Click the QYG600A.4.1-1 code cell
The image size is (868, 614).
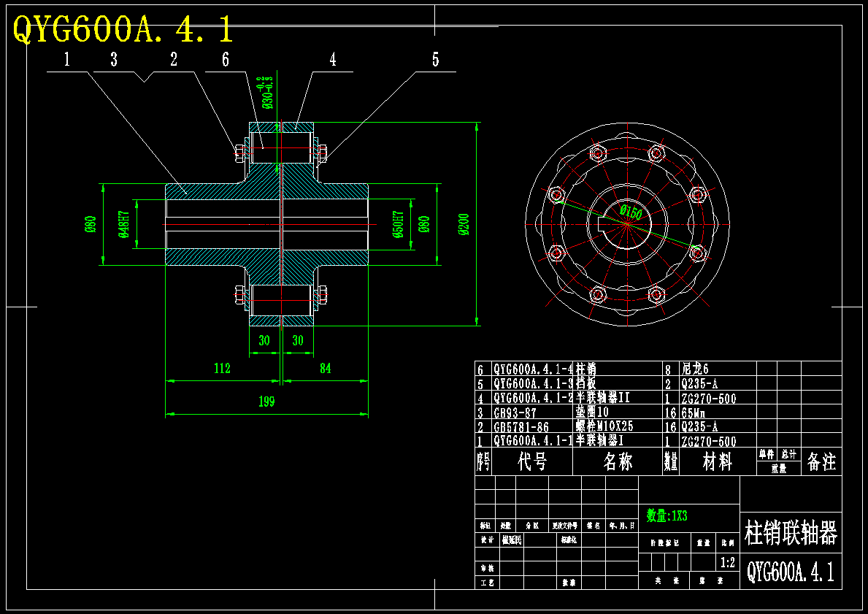[x=533, y=441]
